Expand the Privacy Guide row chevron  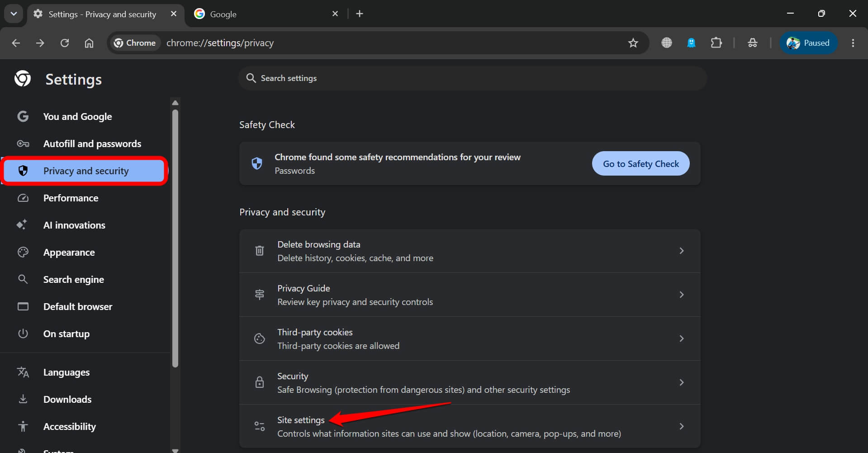click(682, 295)
